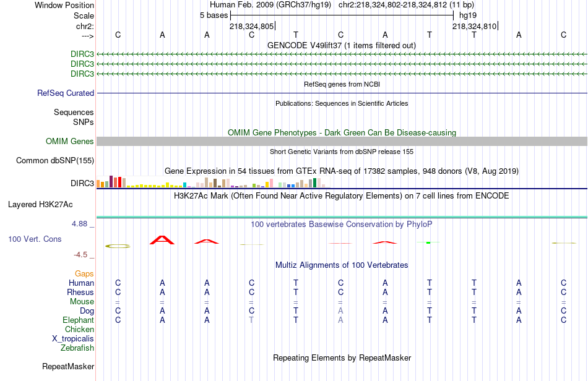Open the GTEx Gene Expression track title
This screenshot has height=381, width=588.
[x=342, y=171]
